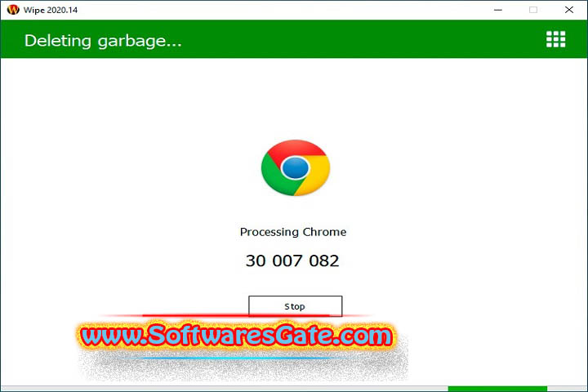Click the "Wipe 2020.14" window title

point(51,10)
